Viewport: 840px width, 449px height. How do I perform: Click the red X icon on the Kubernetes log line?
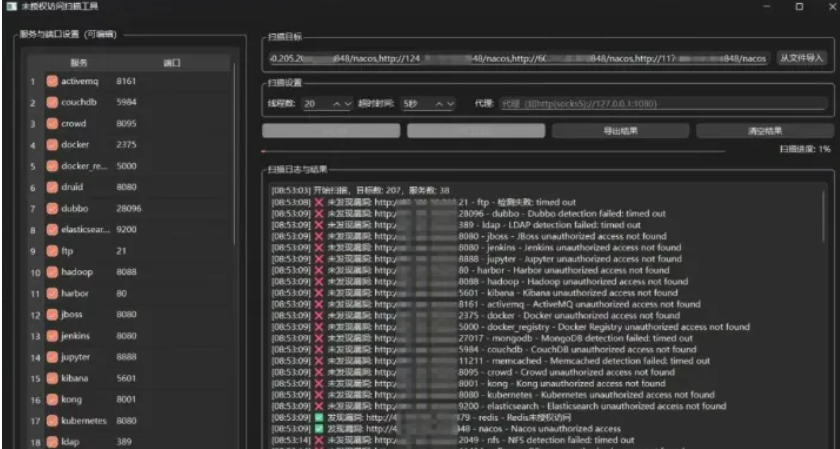point(319,395)
